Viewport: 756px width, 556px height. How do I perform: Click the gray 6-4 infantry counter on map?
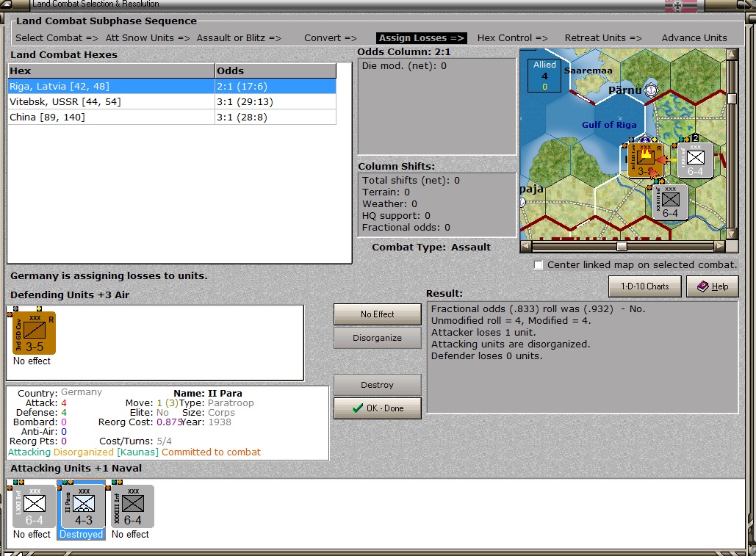pyautogui.click(x=670, y=203)
